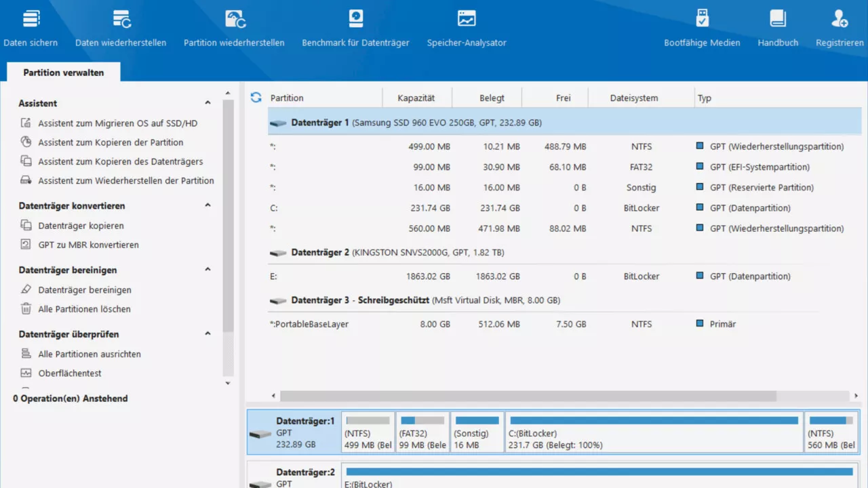Screen dimensions: 868x488
Task: Select Datenträger 3 Schreibgeschützt row
Action: 564,300
